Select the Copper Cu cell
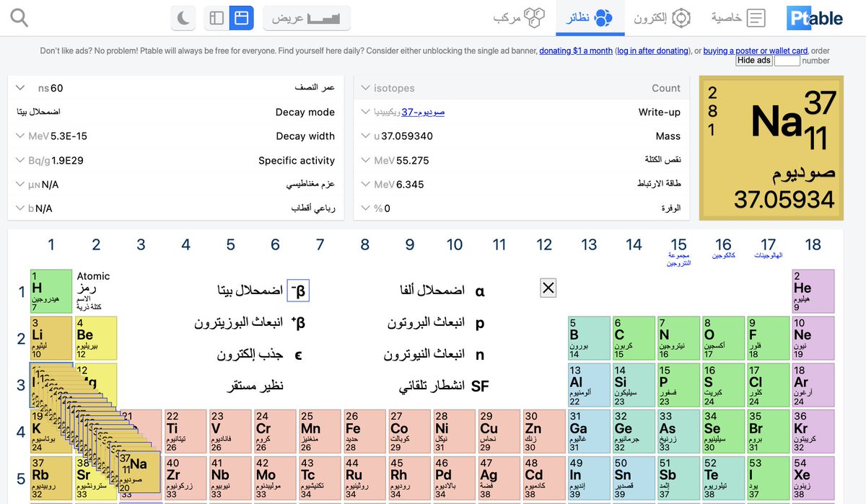Viewport: 866px width, 504px height. [499, 432]
